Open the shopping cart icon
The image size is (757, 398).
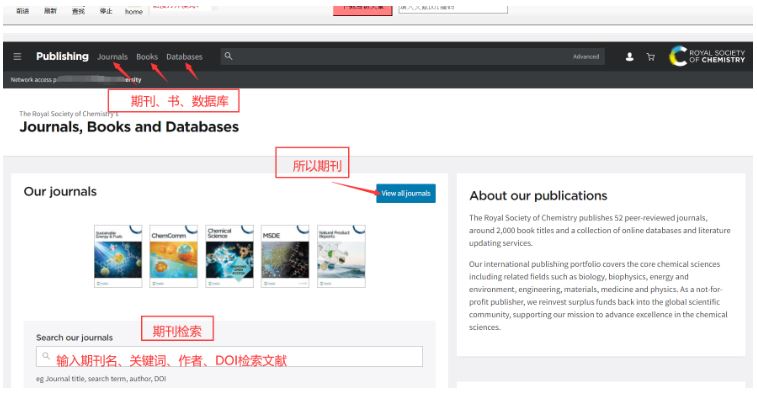651,57
